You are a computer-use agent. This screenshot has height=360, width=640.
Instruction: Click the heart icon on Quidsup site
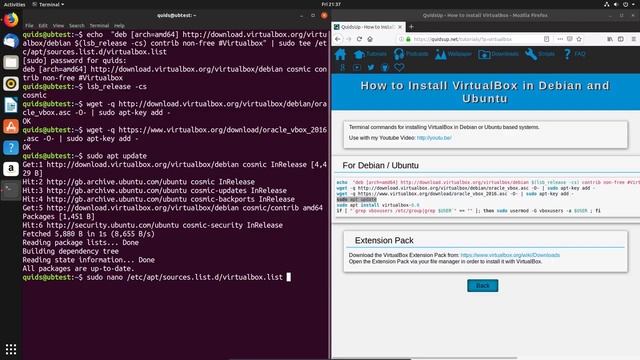point(399,67)
